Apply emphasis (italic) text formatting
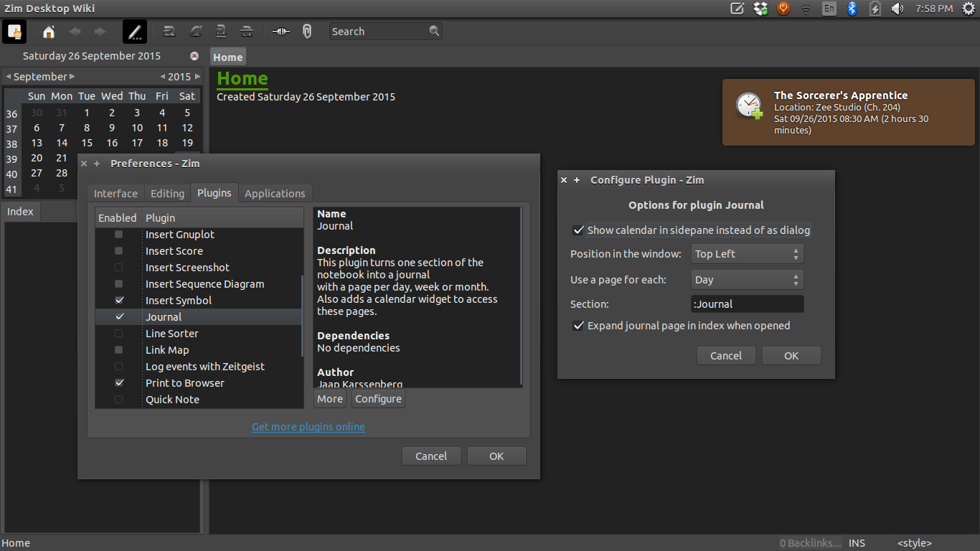This screenshot has width=980, height=551. point(196,32)
